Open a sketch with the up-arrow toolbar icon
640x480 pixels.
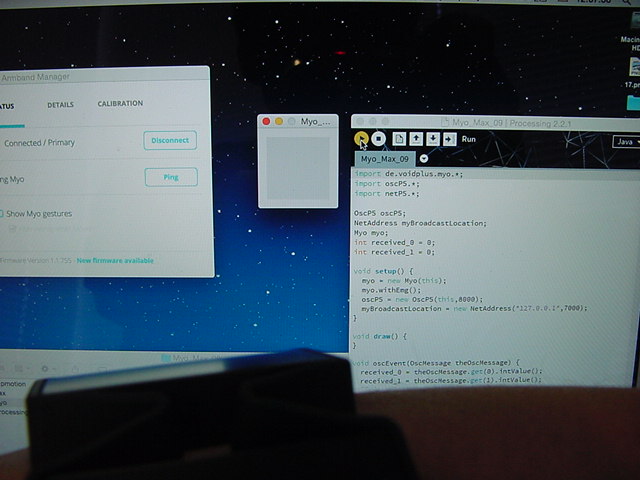(x=416, y=139)
